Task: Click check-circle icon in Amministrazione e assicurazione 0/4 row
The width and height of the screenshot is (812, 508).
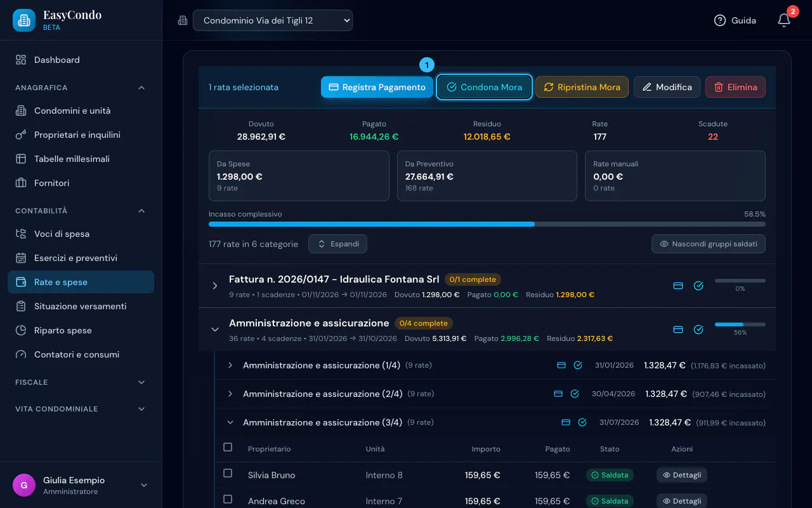Action: point(698,330)
